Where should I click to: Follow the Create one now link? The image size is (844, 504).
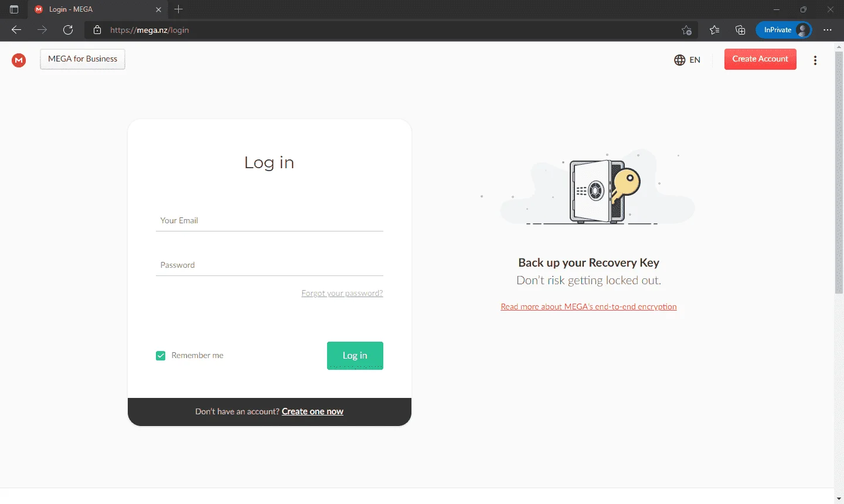tap(312, 411)
